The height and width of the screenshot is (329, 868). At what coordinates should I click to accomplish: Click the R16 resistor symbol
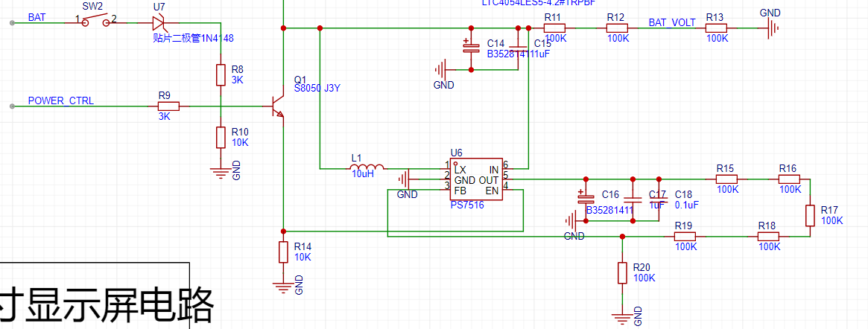[789, 179]
